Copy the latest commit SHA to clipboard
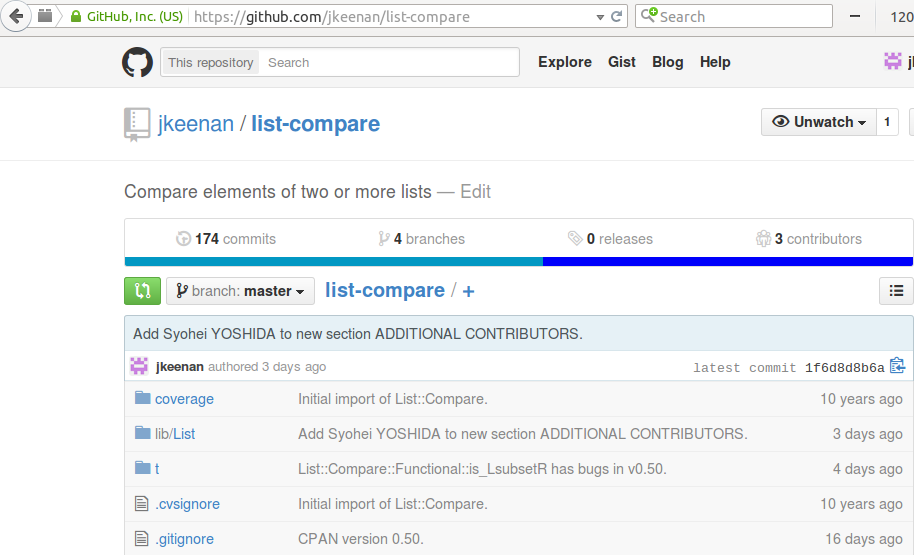Screen dimensions: 914x555 coord(897,367)
